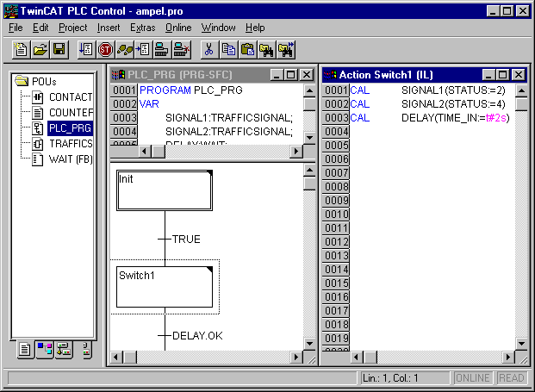The height and width of the screenshot is (392, 535).
Task: Click the Login toolbar icon
Action: (162, 50)
